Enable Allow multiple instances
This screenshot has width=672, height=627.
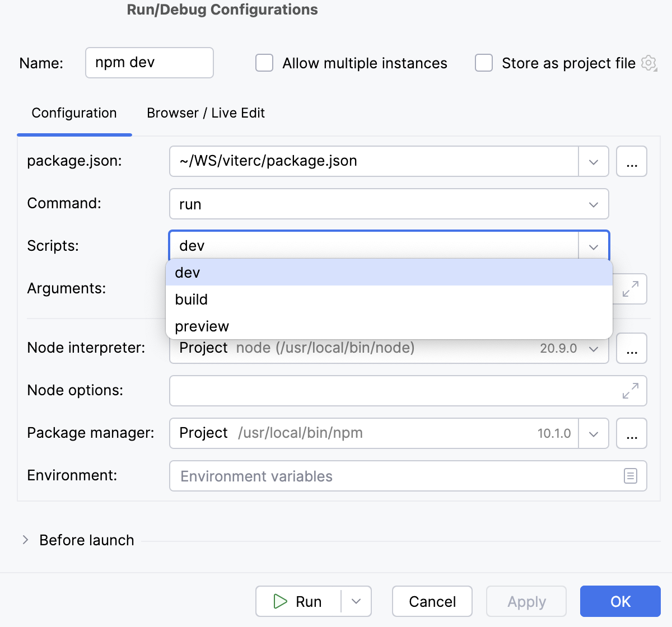click(x=264, y=63)
